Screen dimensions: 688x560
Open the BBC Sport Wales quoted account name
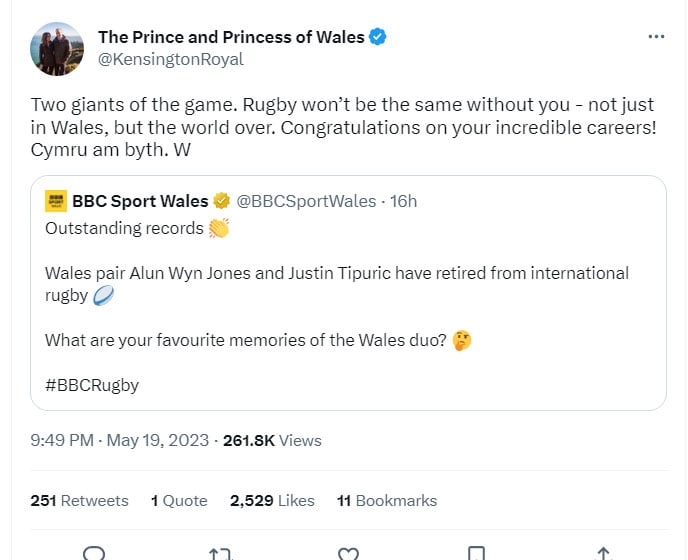pyautogui.click(x=140, y=201)
